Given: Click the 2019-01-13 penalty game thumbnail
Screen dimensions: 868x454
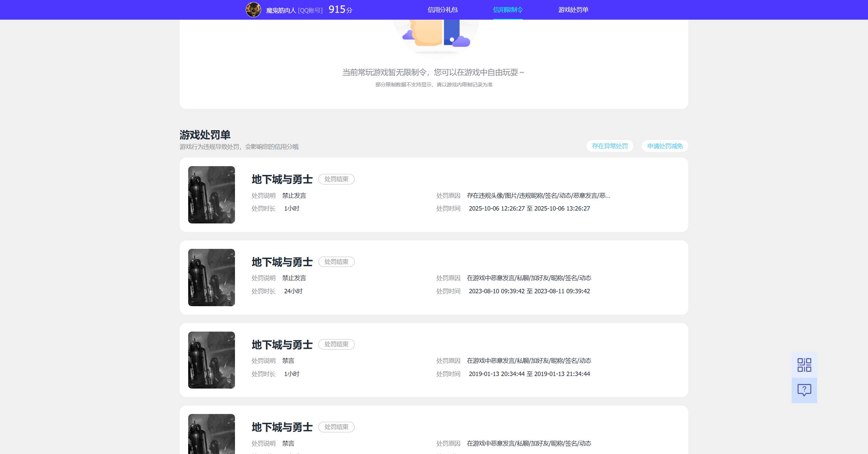Looking at the screenshot, I should point(212,360).
